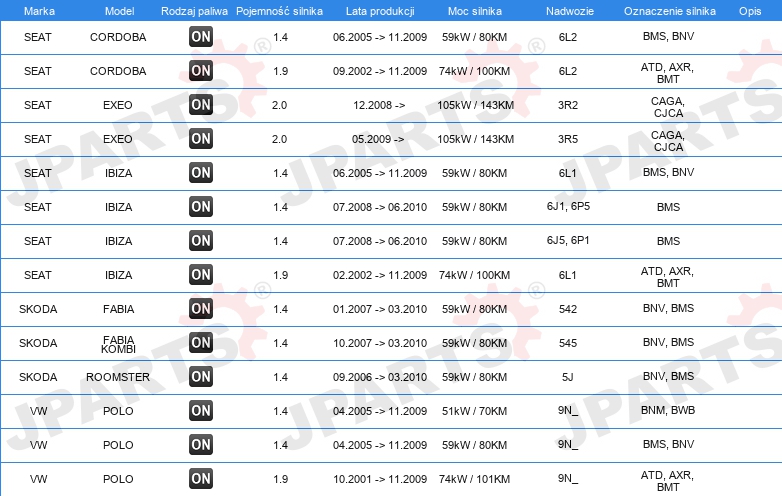Click the production years 09.2002 -> 11.2009

pos(380,71)
